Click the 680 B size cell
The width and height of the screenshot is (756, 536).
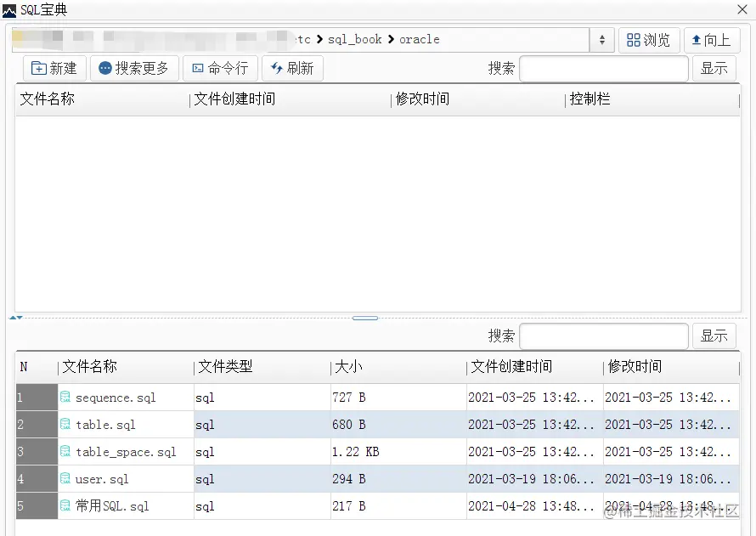coord(398,424)
